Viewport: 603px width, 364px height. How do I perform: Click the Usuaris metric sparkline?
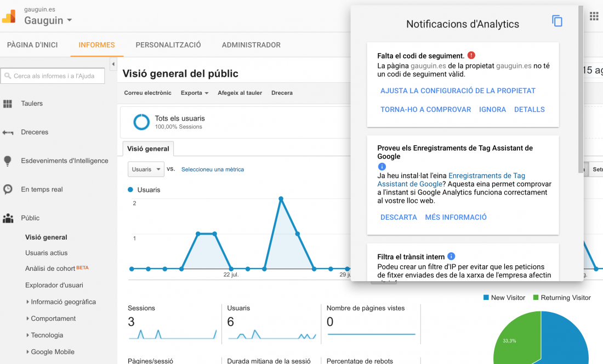[x=272, y=334]
